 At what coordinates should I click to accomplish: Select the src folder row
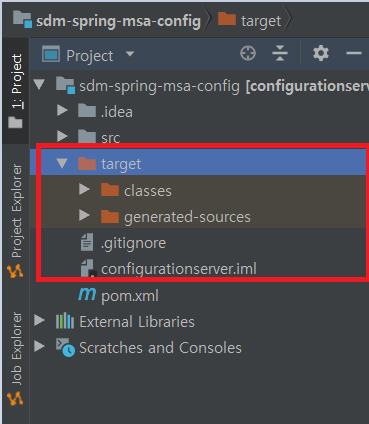(199, 137)
